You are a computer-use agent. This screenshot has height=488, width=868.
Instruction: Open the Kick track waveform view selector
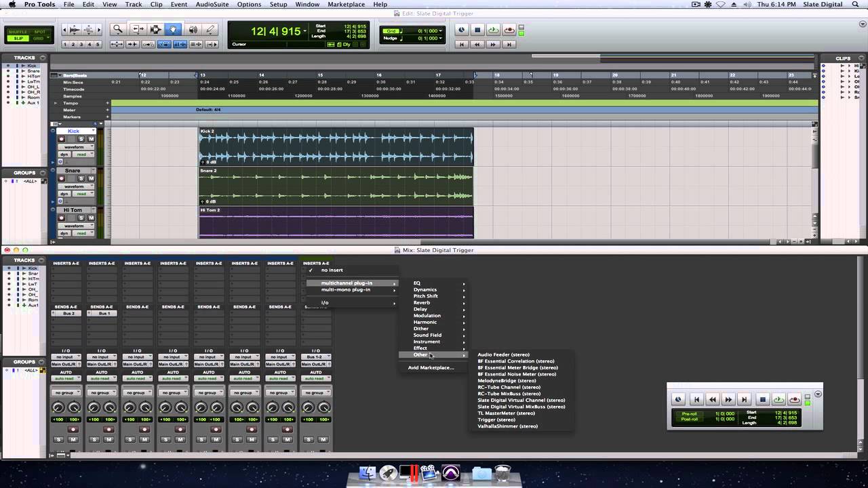point(76,147)
